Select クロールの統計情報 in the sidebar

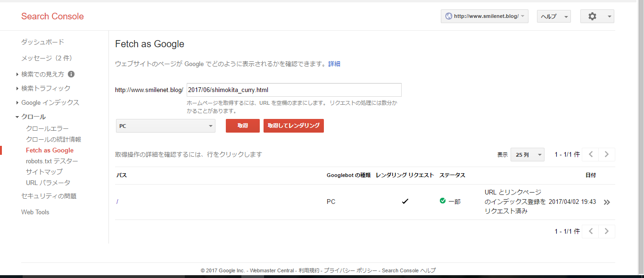(x=54, y=140)
